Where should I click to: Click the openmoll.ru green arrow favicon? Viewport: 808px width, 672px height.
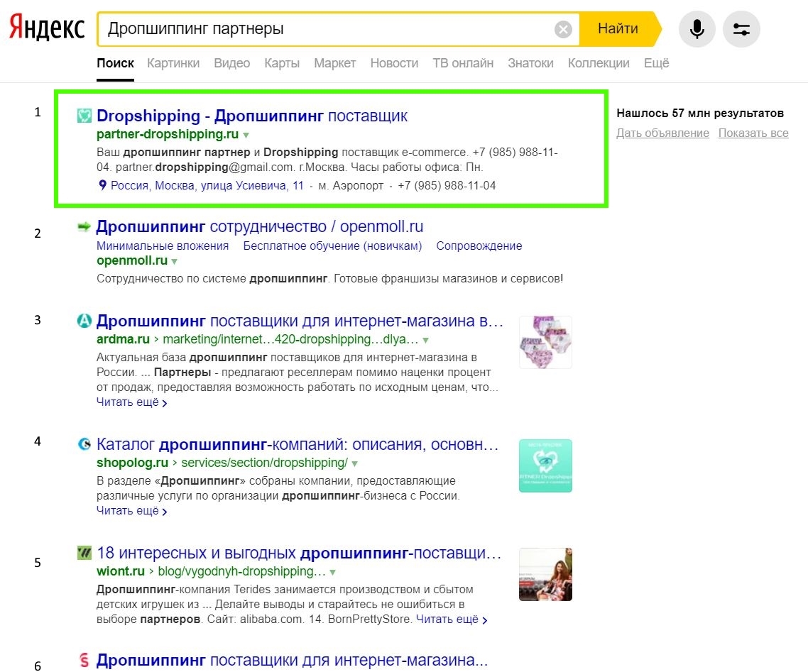pos(84,226)
